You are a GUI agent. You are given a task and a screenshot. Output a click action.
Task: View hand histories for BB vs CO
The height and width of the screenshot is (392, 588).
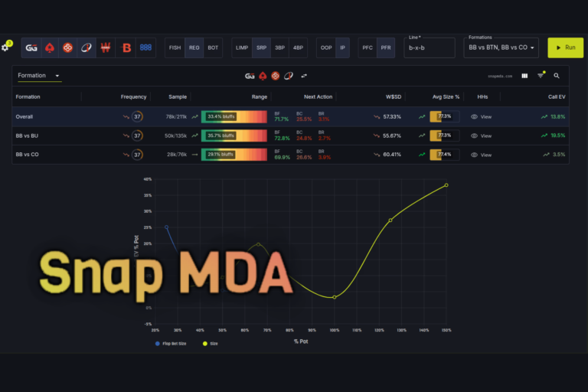(x=481, y=155)
